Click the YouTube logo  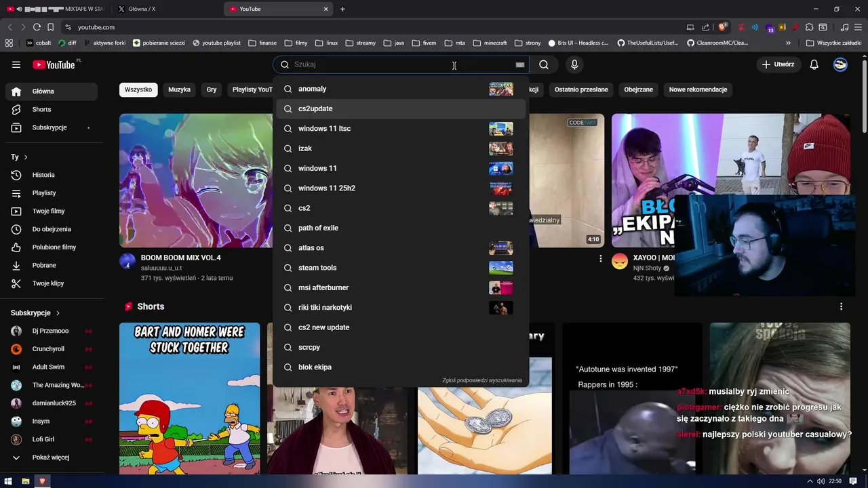click(x=54, y=64)
